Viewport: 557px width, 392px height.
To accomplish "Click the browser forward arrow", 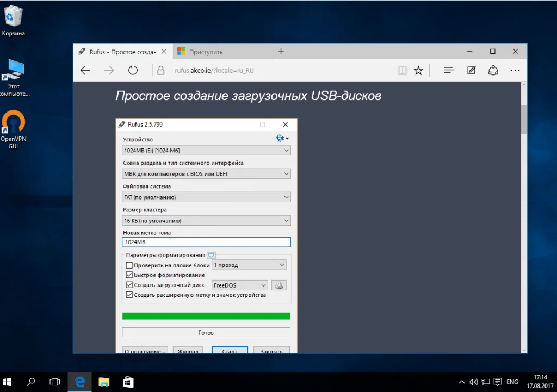I will click(109, 70).
